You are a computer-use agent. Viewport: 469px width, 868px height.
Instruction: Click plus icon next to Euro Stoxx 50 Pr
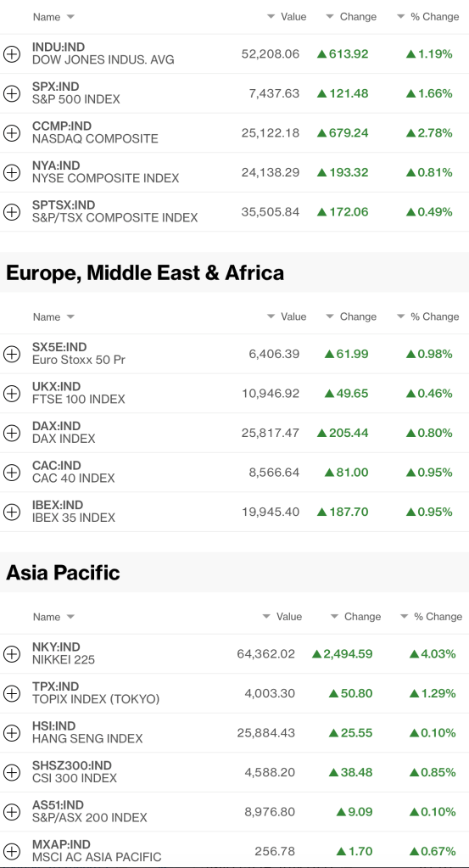pos(12,354)
